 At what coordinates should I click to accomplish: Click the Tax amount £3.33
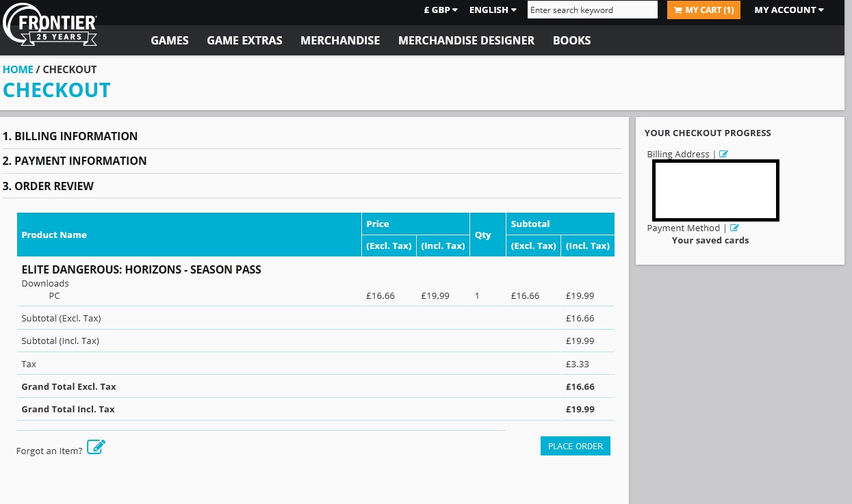point(578,364)
